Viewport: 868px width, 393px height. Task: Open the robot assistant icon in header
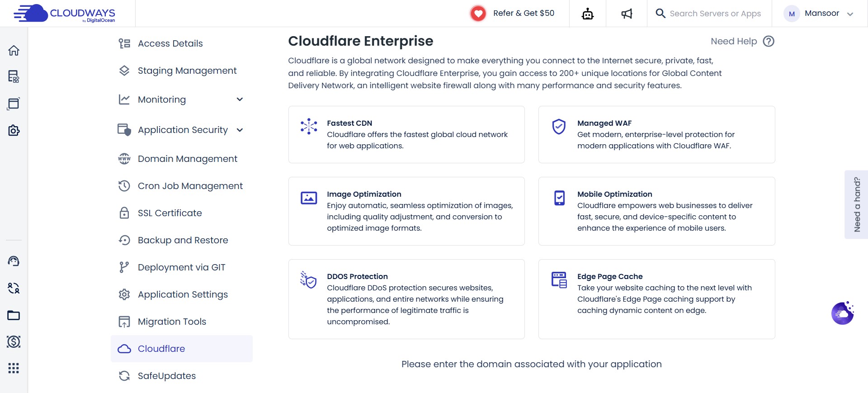[x=588, y=14]
